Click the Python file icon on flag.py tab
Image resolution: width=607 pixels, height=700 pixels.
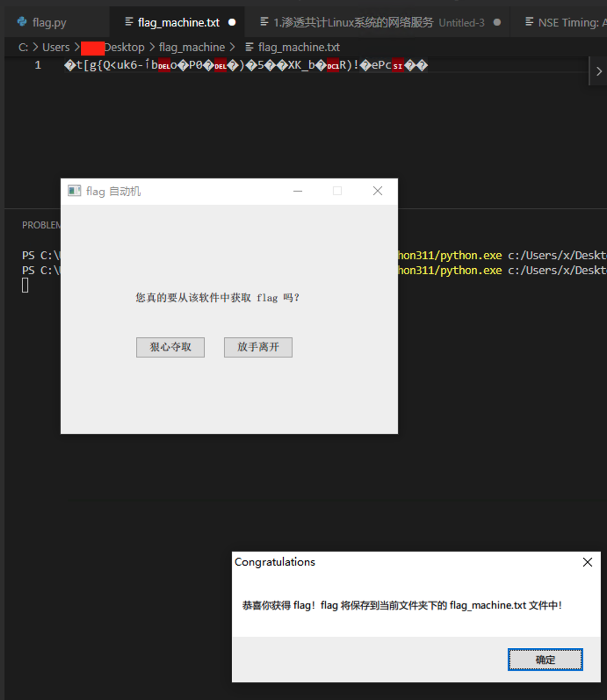point(22,22)
